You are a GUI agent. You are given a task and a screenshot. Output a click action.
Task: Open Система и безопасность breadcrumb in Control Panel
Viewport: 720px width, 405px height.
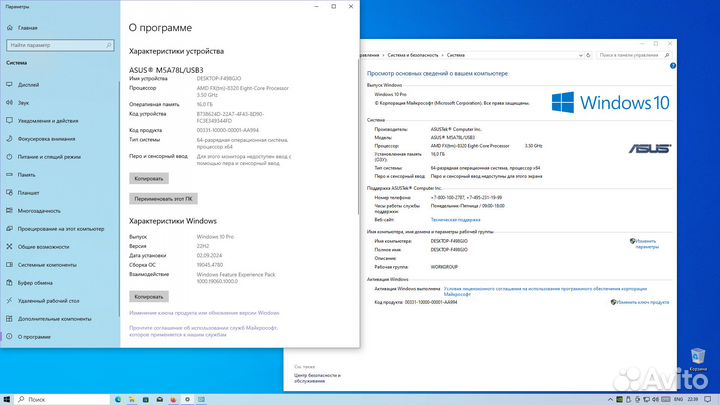(413, 55)
